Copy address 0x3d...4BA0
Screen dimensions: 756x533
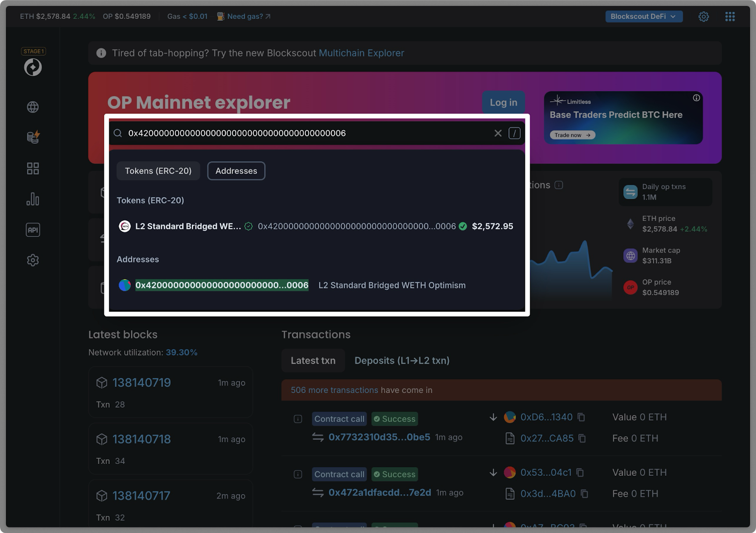584,494
